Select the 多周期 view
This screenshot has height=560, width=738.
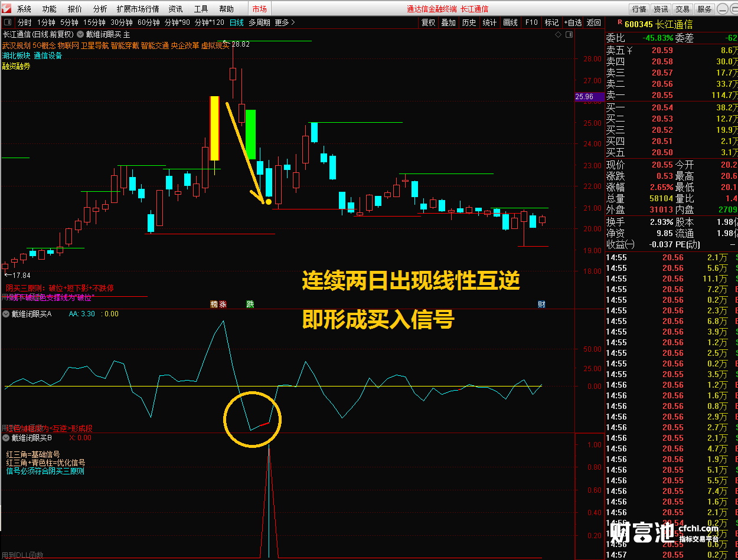click(x=259, y=22)
